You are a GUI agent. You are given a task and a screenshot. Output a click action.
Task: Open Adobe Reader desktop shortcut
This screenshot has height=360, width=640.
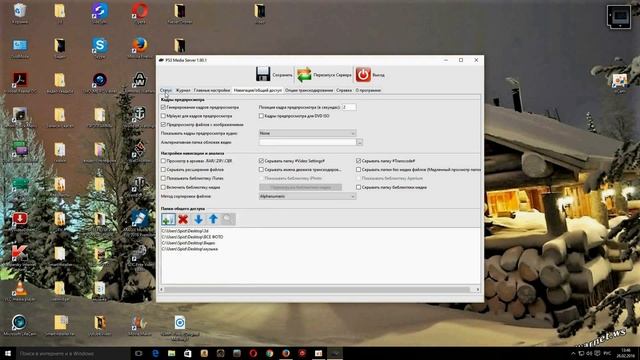(20, 82)
